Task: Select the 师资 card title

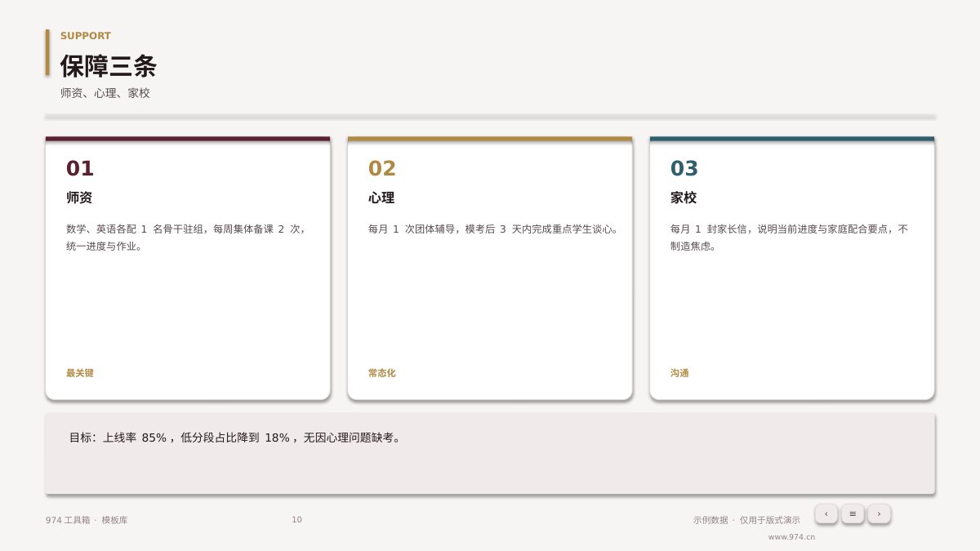Action: 79,198
